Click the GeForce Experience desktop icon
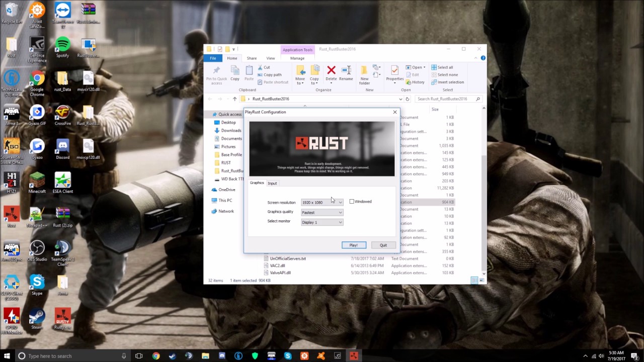The width and height of the screenshot is (644, 362). coord(37,50)
